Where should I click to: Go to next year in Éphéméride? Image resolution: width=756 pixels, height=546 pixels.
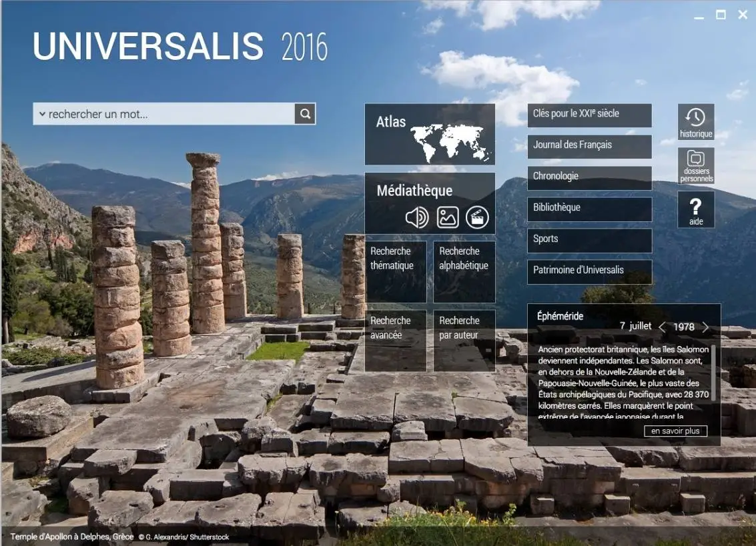(x=705, y=327)
